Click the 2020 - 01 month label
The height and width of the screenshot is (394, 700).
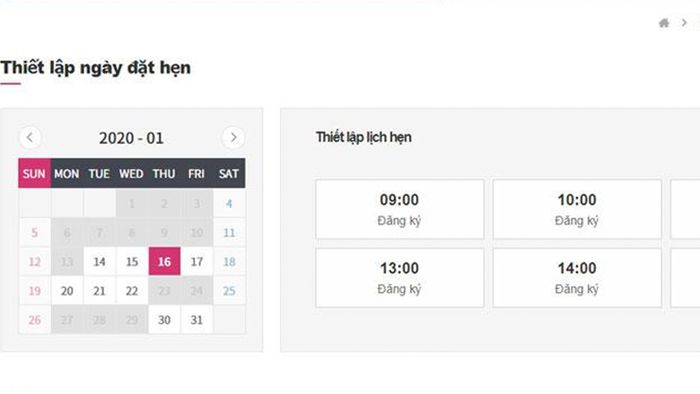point(131,138)
